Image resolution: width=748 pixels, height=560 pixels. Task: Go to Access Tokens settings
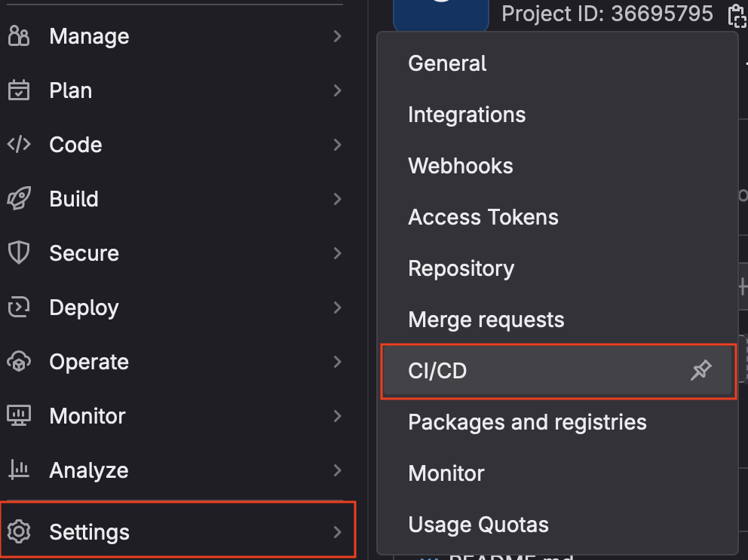pyautogui.click(x=483, y=217)
